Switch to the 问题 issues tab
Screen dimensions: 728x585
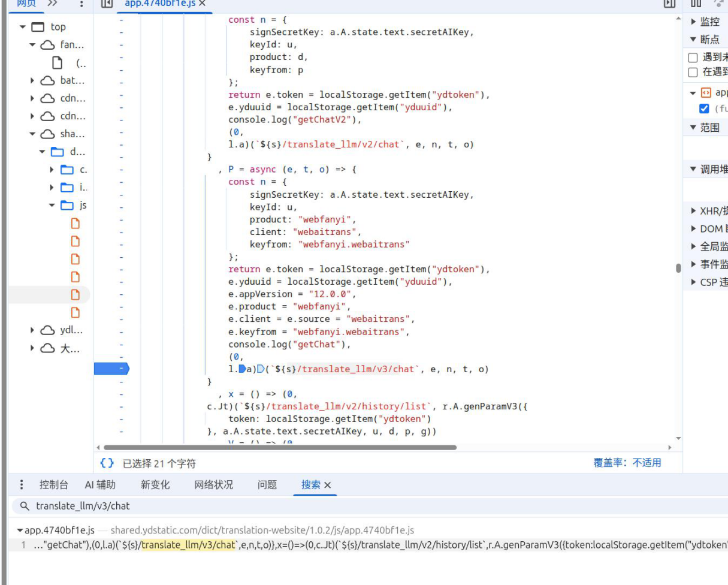tap(267, 485)
